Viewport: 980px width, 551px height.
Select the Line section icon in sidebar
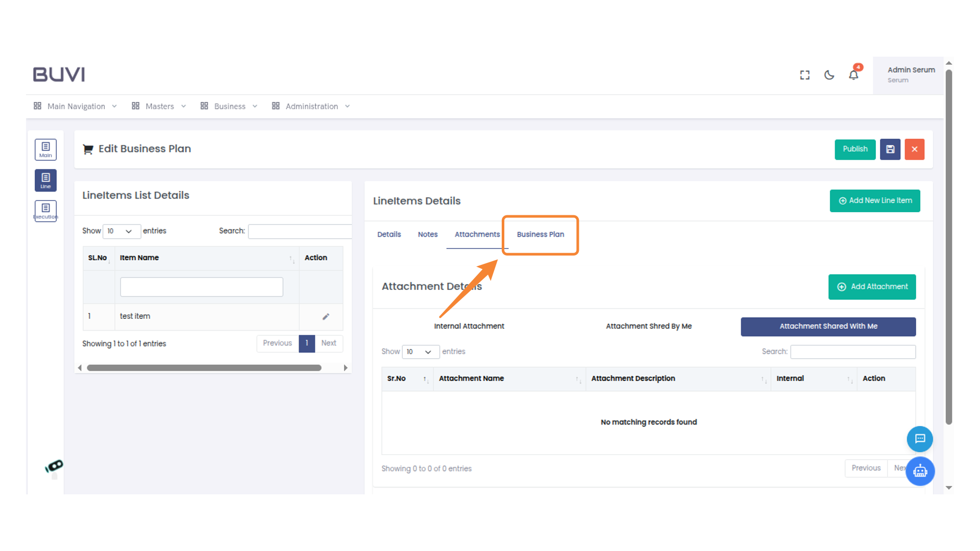(x=45, y=180)
